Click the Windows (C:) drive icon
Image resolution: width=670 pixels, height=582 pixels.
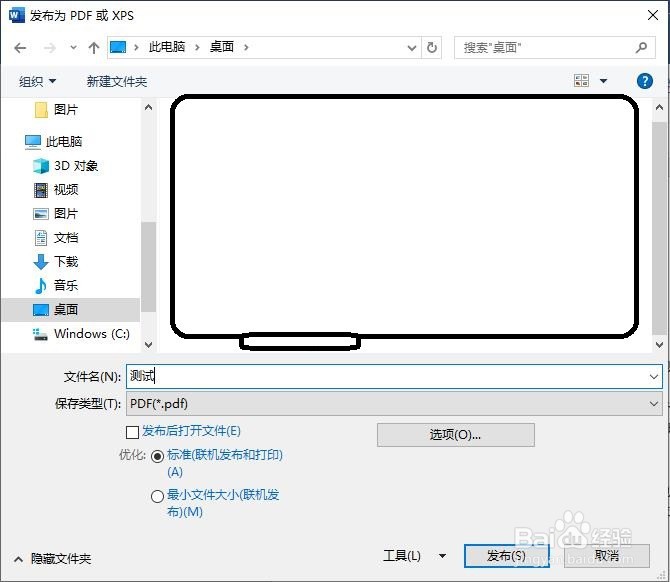[x=40, y=334]
